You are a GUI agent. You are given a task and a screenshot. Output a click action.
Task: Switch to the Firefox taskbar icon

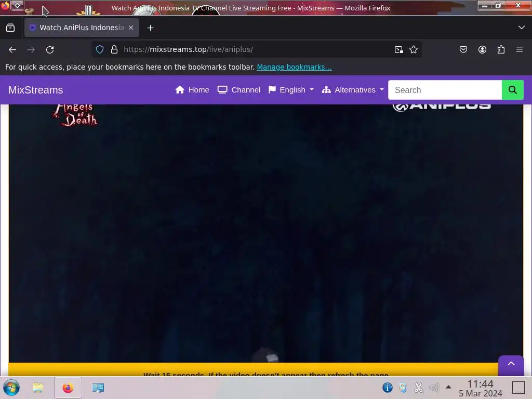(68, 388)
